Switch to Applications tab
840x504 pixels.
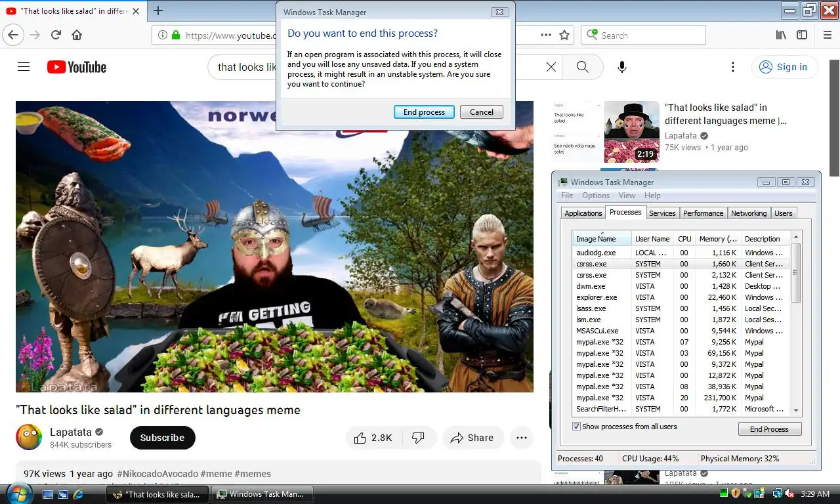tap(583, 213)
